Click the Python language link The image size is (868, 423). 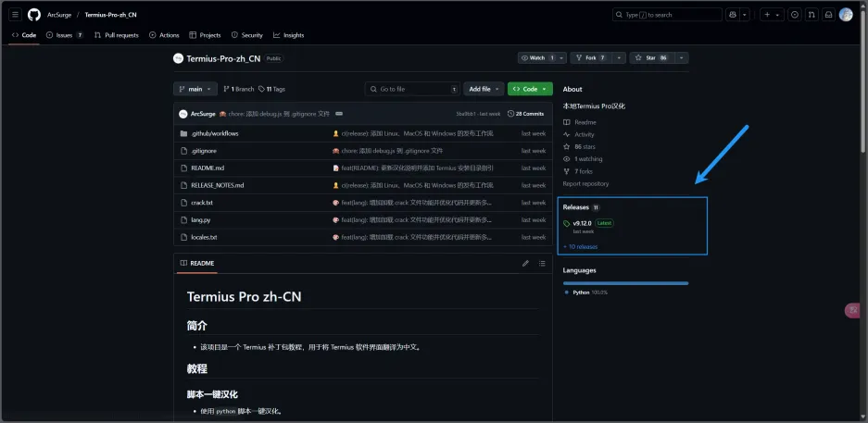(585, 292)
